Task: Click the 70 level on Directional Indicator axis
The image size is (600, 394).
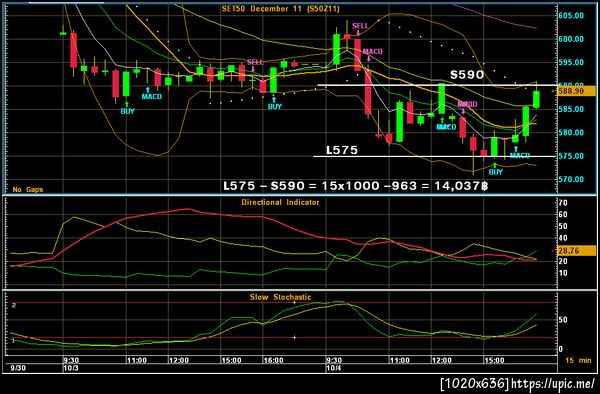Action: pyautogui.click(x=563, y=202)
